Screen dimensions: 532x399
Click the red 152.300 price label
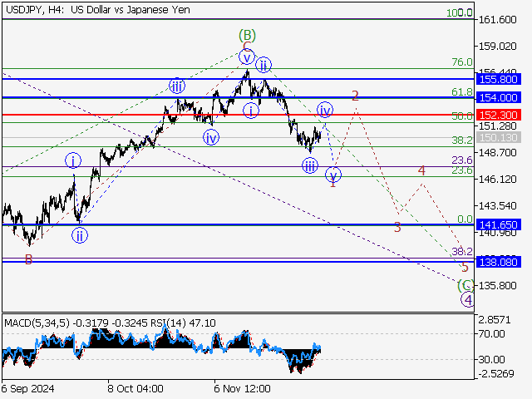click(500, 115)
